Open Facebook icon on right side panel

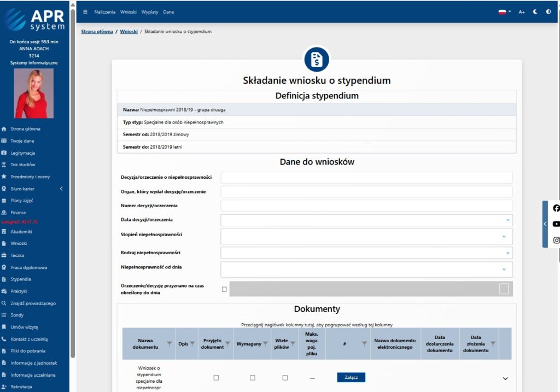(x=556, y=208)
